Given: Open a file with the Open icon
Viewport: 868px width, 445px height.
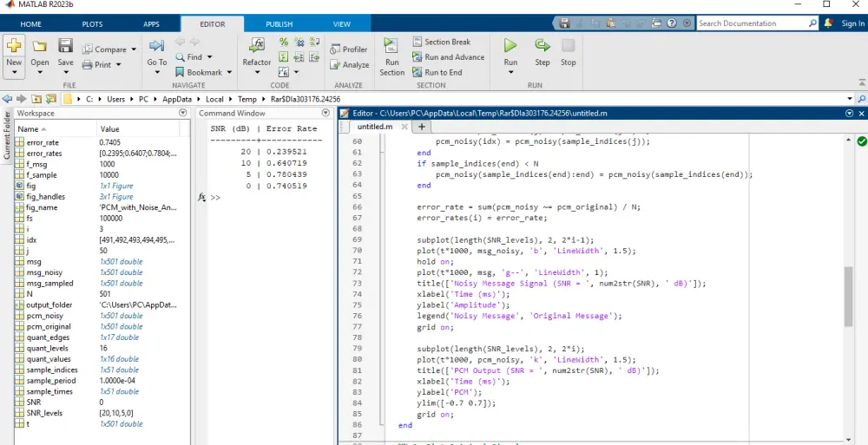Looking at the screenshot, I should [39, 47].
